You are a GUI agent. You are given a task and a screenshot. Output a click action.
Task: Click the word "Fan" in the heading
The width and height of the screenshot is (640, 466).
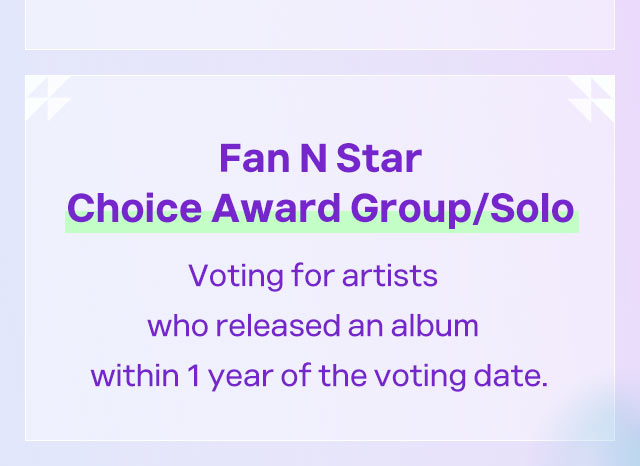coord(246,159)
